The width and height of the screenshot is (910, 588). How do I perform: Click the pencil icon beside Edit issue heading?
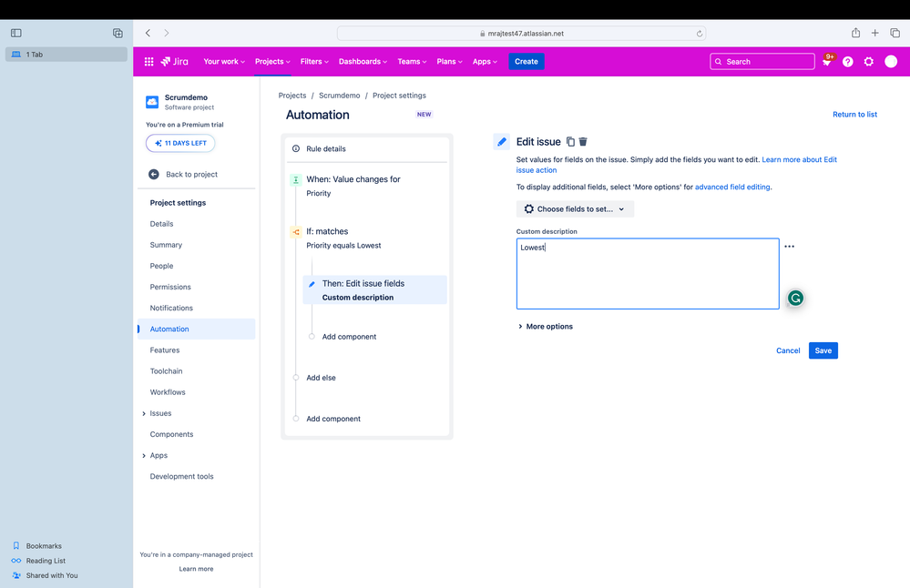pyautogui.click(x=502, y=141)
